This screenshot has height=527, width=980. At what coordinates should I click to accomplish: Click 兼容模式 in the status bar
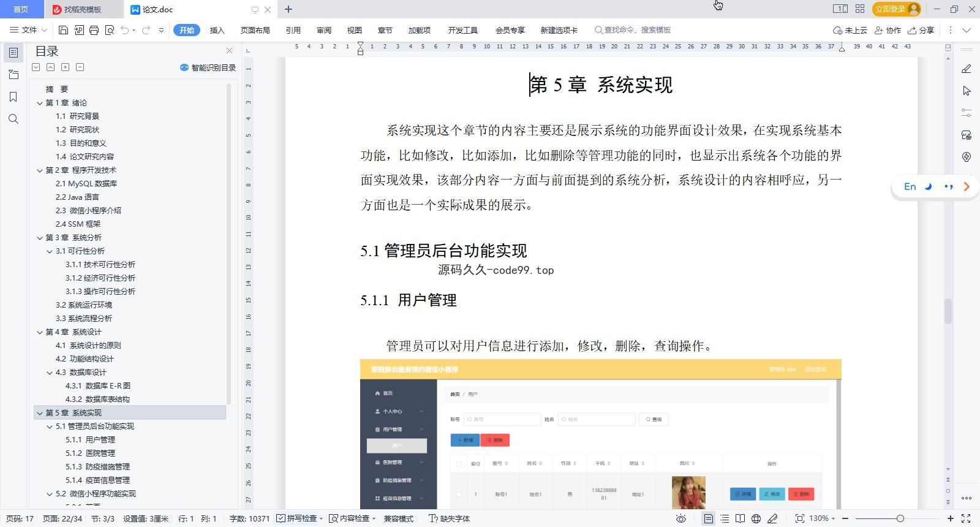click(399, 518)
